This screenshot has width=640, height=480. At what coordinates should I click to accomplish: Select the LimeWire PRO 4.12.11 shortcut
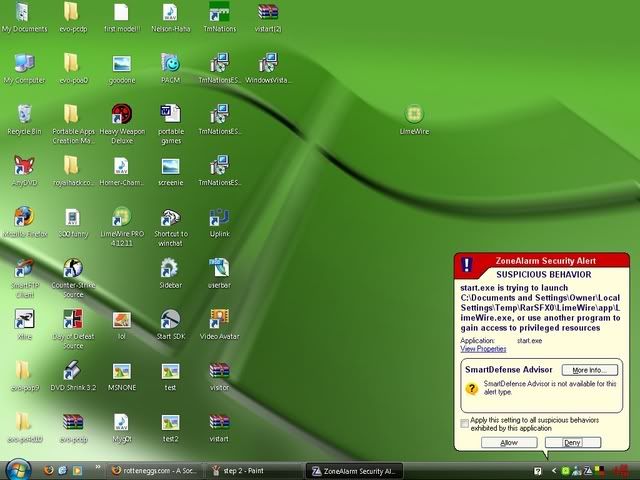[122, 227]
